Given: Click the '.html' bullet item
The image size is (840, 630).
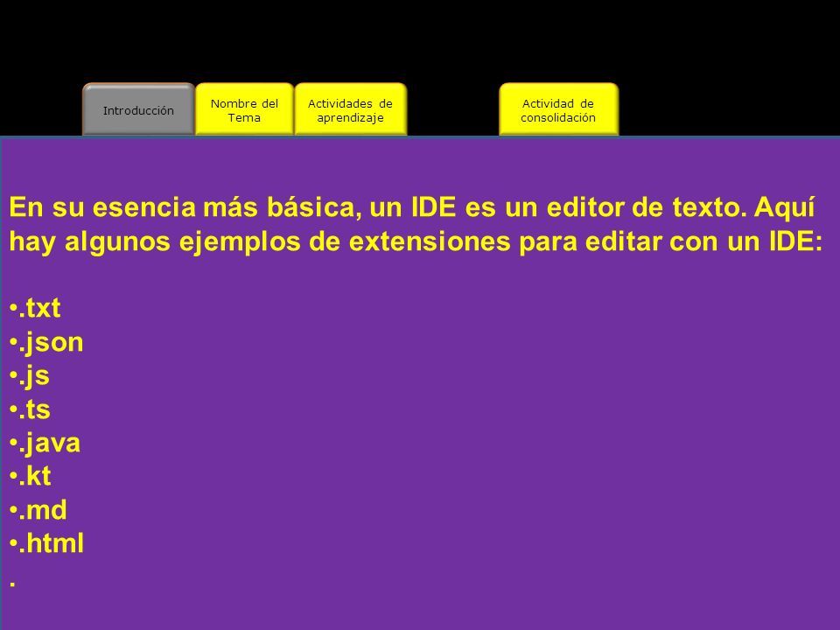Looking at the screenshot, I should 46,543.
